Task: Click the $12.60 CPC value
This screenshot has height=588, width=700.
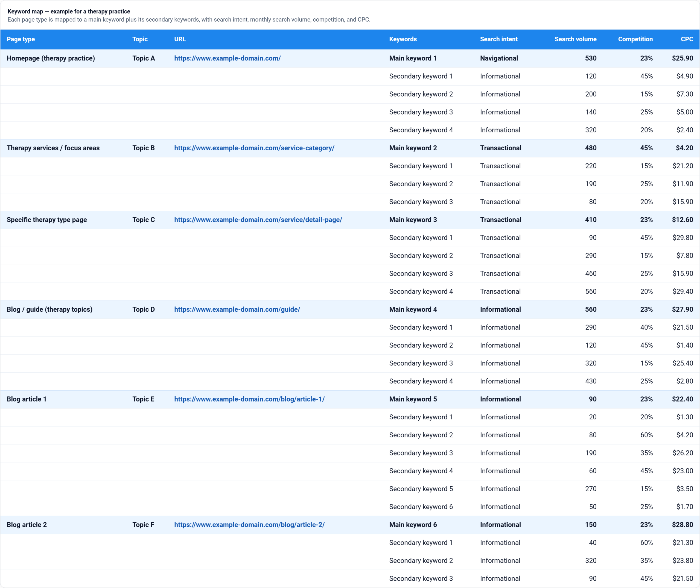Action: pyautogui.click(x=682, y=220)
